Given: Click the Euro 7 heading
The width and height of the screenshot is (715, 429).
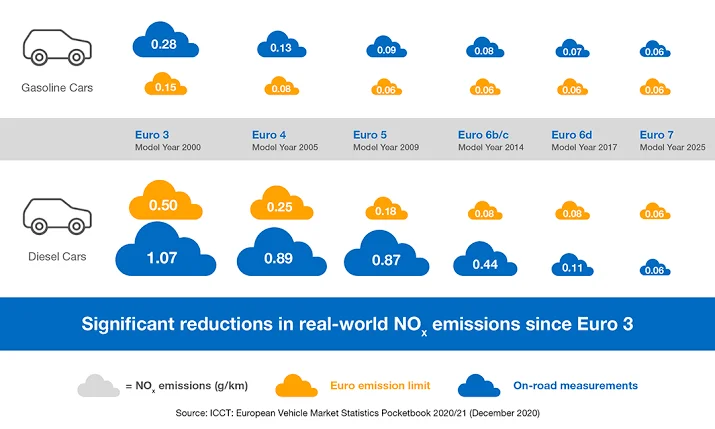Looking at the screenshot, I should coord(657,135).
